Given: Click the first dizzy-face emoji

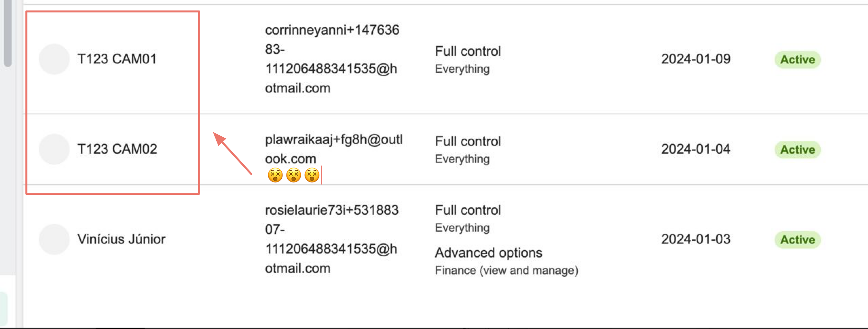Looking at the screenshot, I should coord(275,175).
